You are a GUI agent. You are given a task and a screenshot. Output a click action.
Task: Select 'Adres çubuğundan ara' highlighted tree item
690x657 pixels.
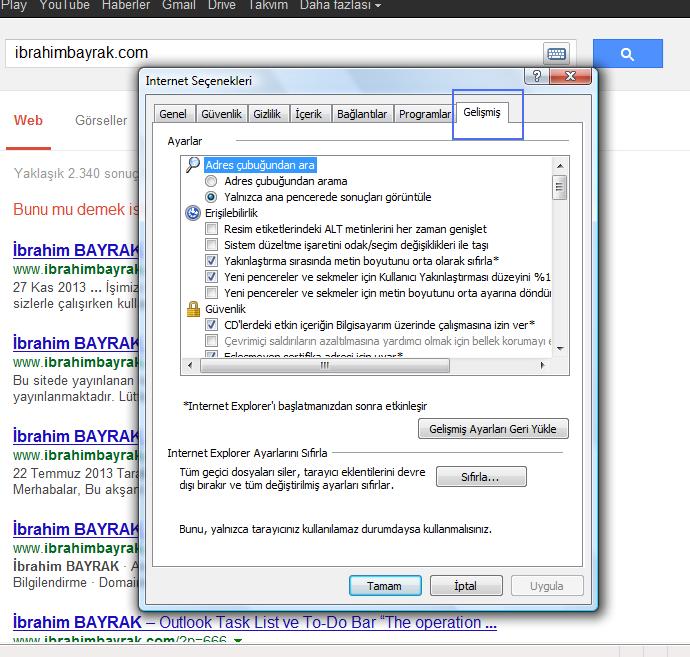(260, 165)
